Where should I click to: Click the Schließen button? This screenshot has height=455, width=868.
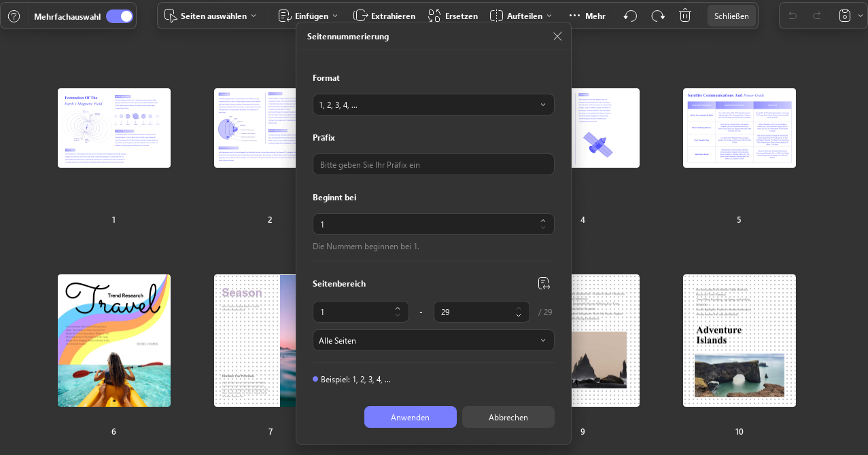(x=731, y=16)
